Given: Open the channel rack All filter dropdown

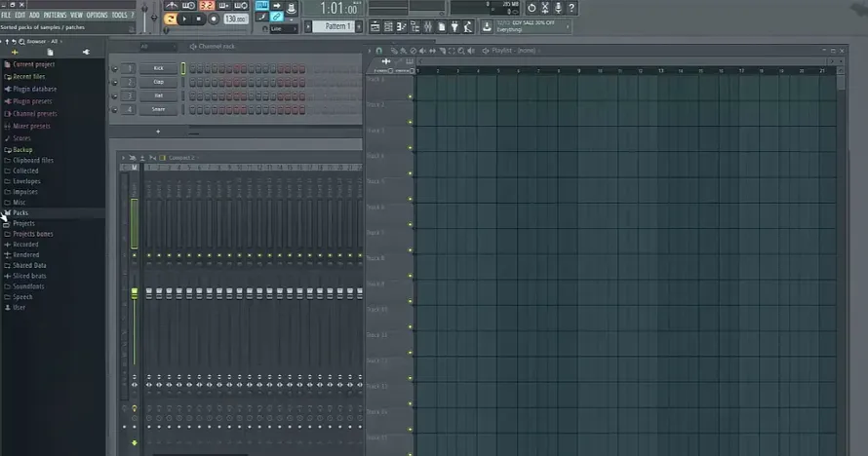Looking at the screenshot, I should 157,47.
